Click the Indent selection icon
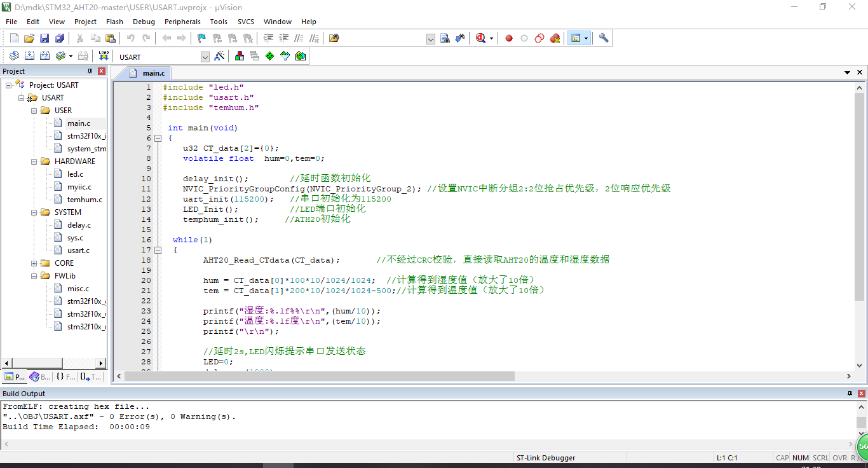Viewport: 868px width, 468px height. click(x=268, y=38)
